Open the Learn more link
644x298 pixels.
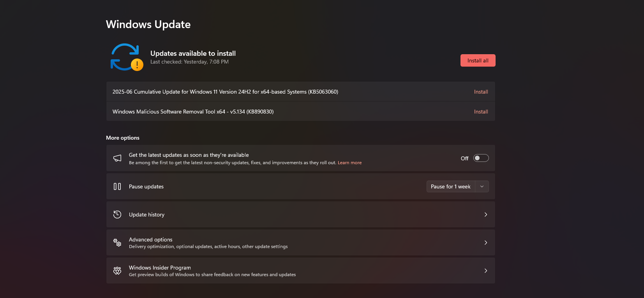tap(349, 163)
